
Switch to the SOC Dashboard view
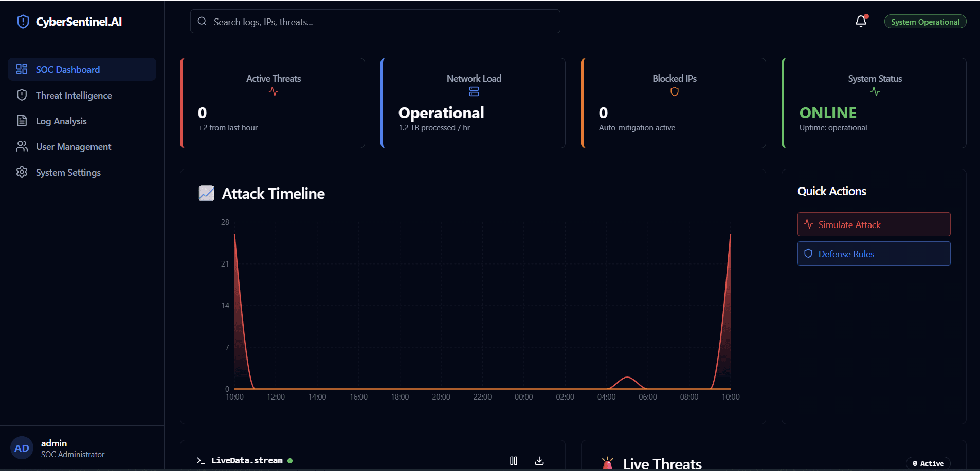(x=67, y=69)
